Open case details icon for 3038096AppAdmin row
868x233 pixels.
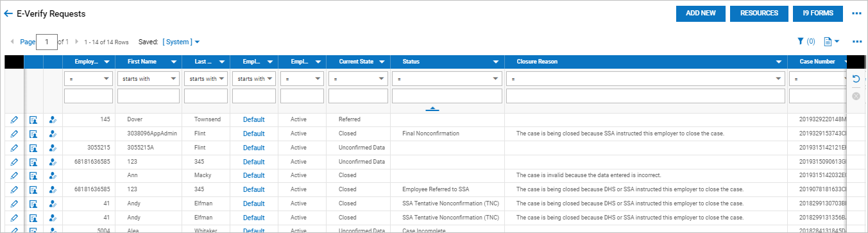click(33, 134)
